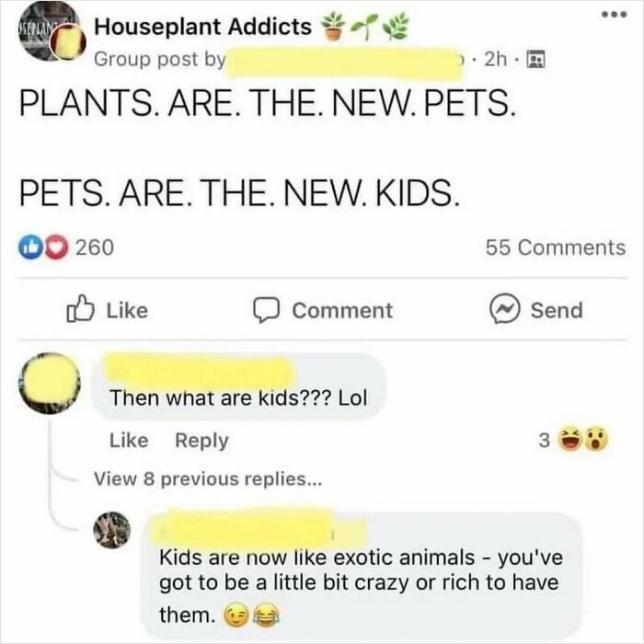Viewport: 644px width, 644px height.
Task: Open the Houseplant Addicts group avatar
Action: 51,32
